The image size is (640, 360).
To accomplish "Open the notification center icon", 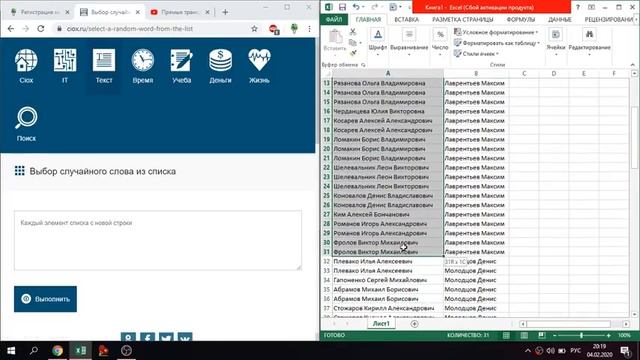I will click(625, 351).
